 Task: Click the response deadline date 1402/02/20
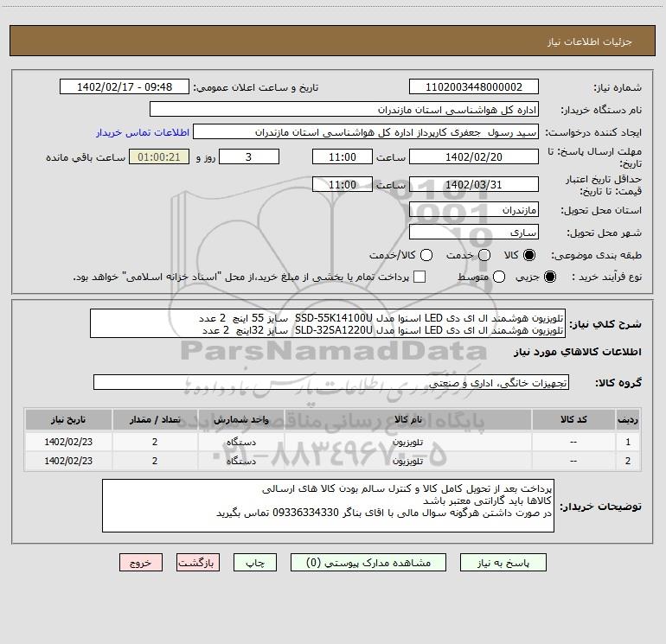click(x=474, y=156)
